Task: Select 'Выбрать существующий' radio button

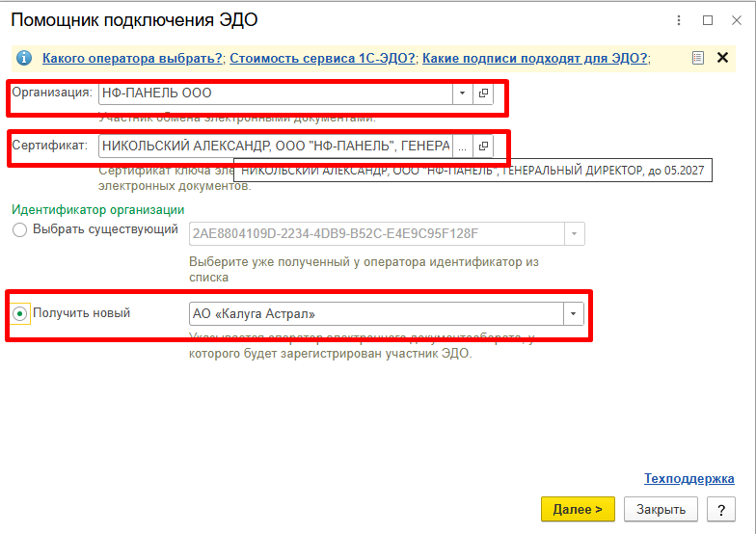Action: (x=19, y=229)
